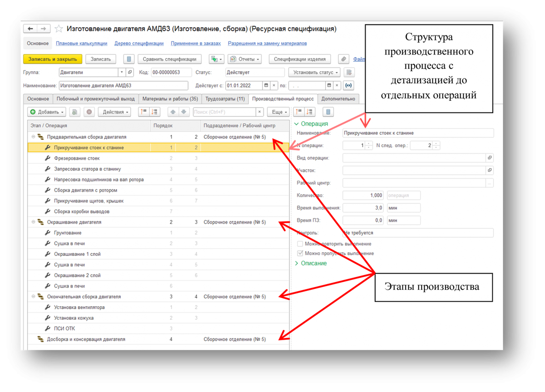Open Плановые калькуляции link
Image resolution: width=545 pixels, height=392 pixels.
tap(82, 44)
